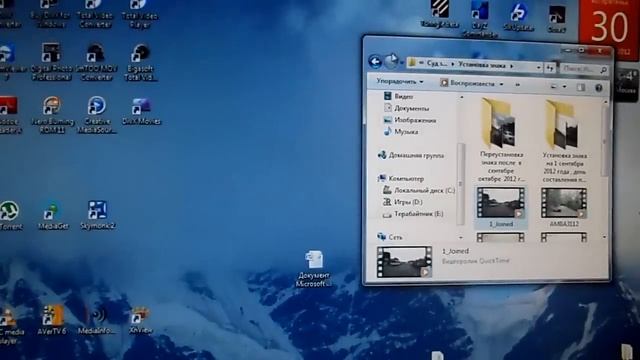
Task: Click file list scrollbar down arrow
Action: (604, 237)
